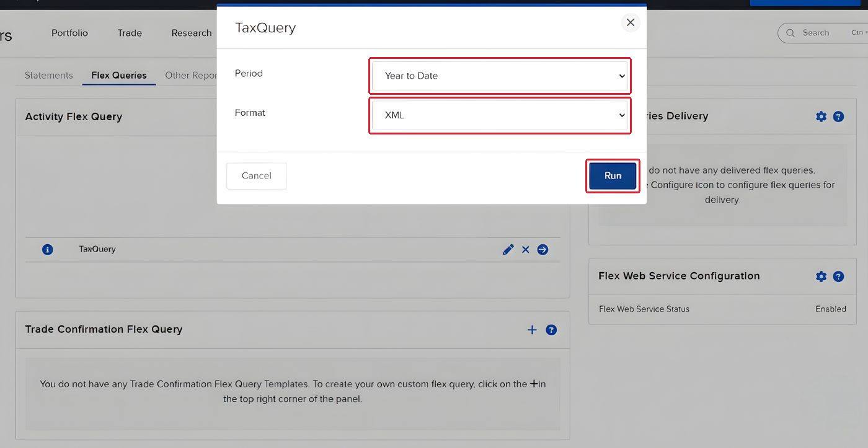Edit TaxQuery with the pencil icon
868x448 pixels.
pos(508,250)
